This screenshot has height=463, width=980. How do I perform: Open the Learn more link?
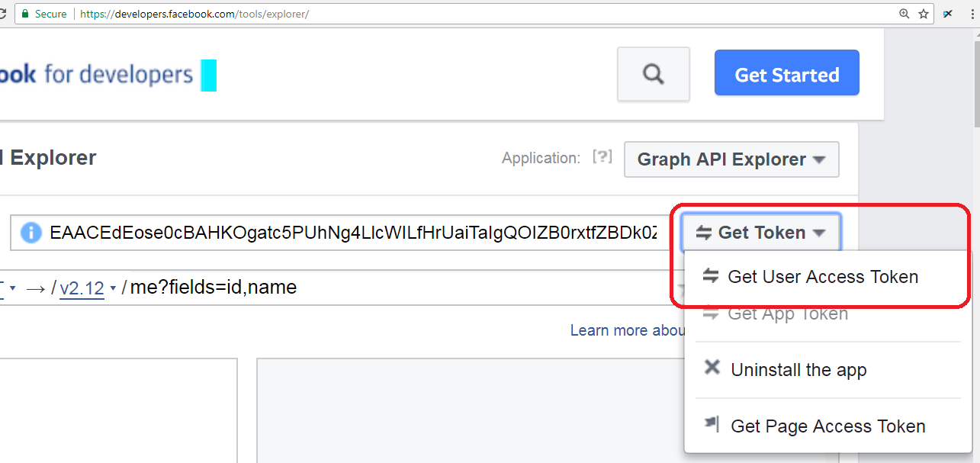pos(626,330)
